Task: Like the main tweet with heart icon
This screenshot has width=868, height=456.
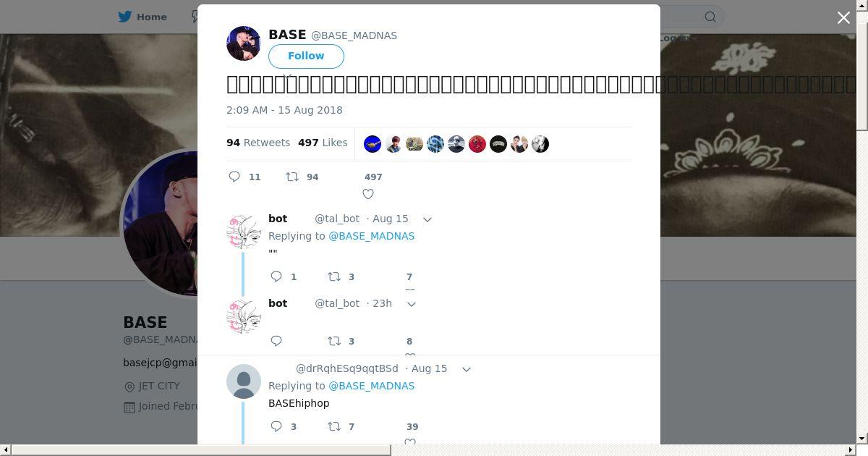Action: click(x=368, y=194)
